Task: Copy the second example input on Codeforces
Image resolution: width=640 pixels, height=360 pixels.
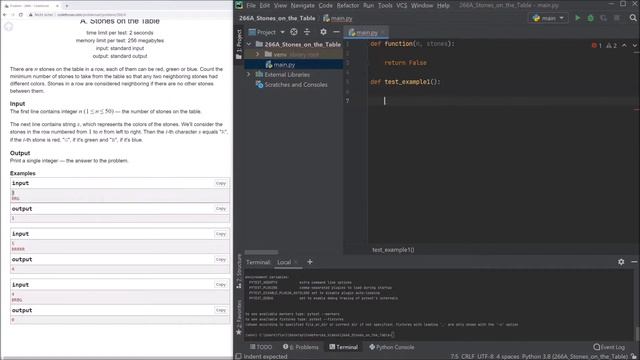Action: (x=220, y=234)
